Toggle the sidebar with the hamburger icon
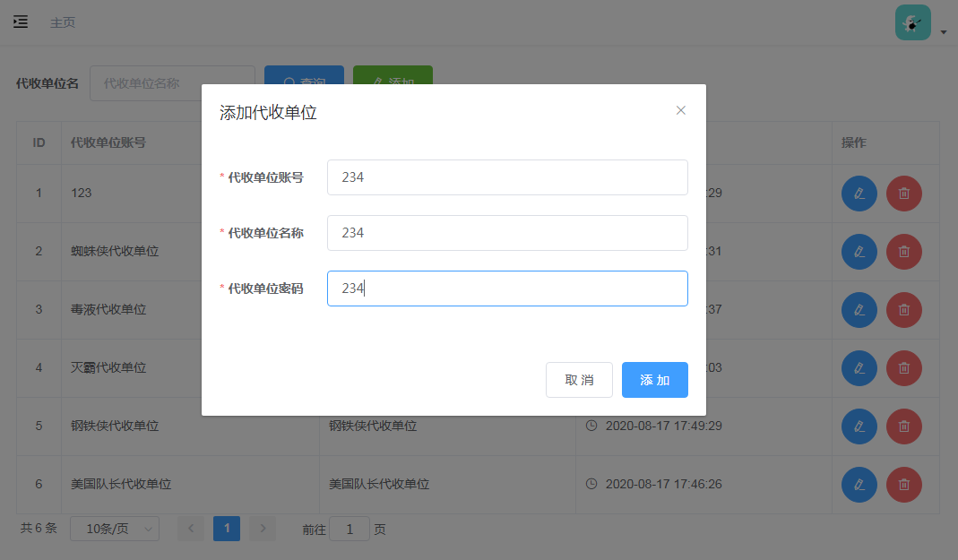This screenshot has height=560, width=958. click(20, 22)
